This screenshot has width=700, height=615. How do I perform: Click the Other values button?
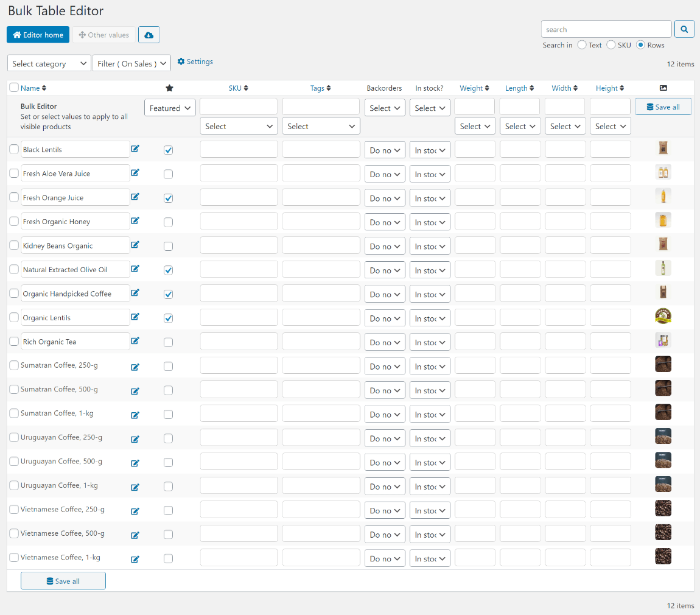(104, 35)
